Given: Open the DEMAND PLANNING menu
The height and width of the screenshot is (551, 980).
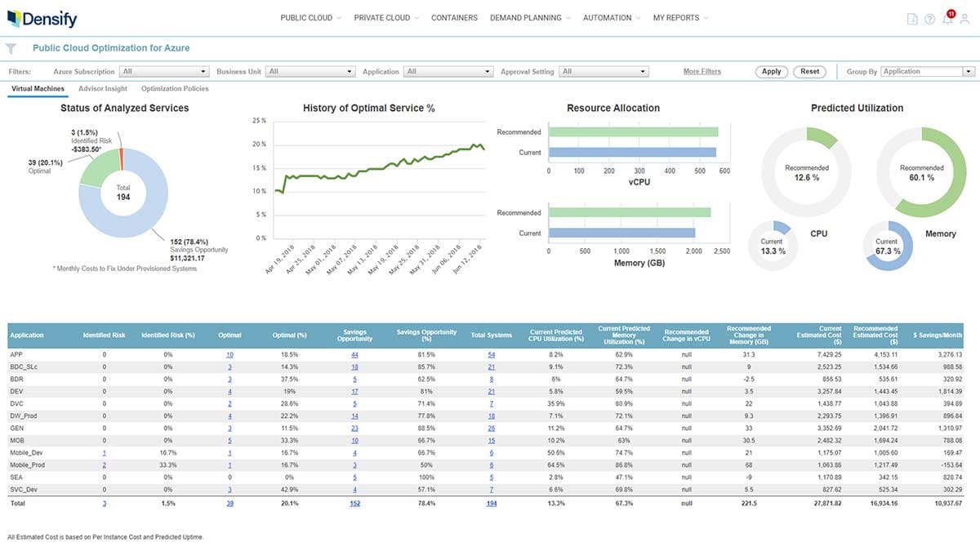Looking at the screenshot, I should coord(529,17).
